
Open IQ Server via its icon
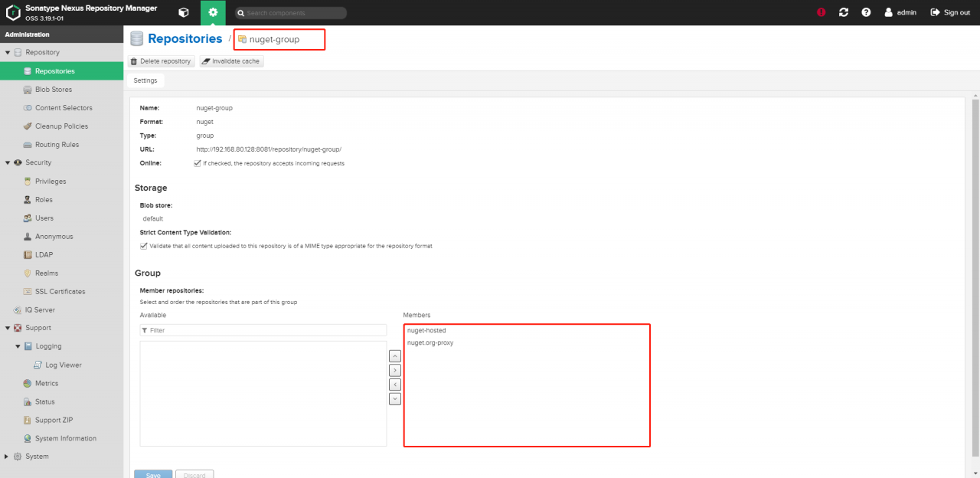coord(18,310)
